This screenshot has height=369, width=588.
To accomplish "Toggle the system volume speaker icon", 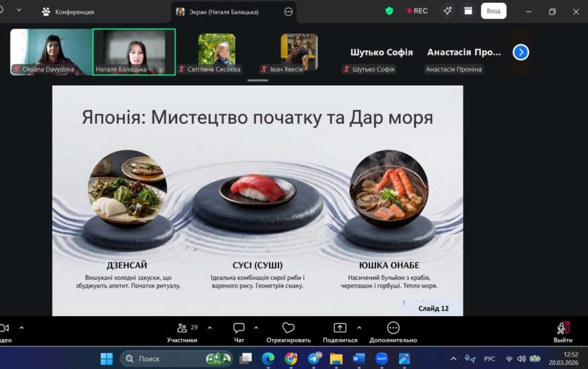I will [521, 359].
